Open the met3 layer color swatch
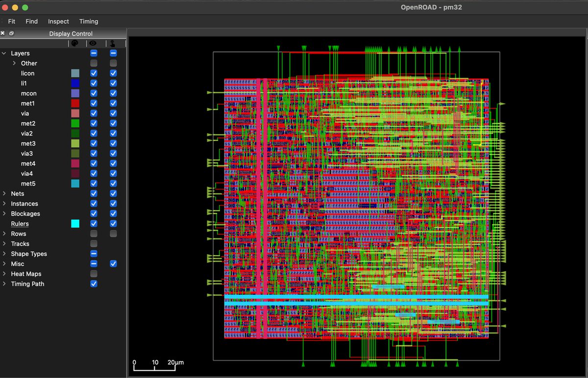This screenshot has height=378, width=588. point(75,143)
